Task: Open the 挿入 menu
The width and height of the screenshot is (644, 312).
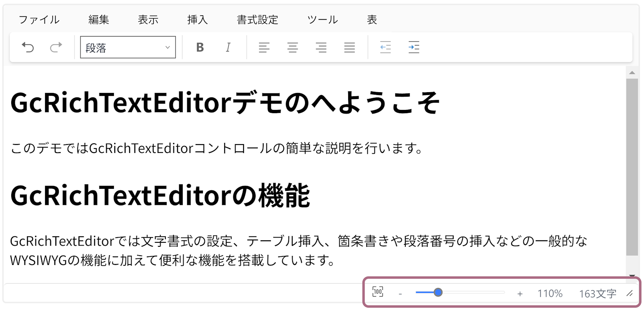Action: (x=198, y=20)
